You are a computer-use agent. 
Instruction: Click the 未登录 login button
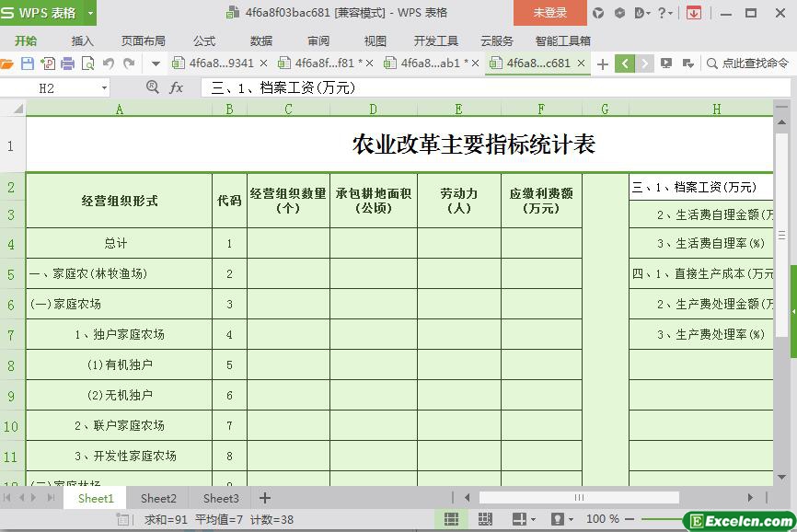pyautogui.click(x=550, y=13)
